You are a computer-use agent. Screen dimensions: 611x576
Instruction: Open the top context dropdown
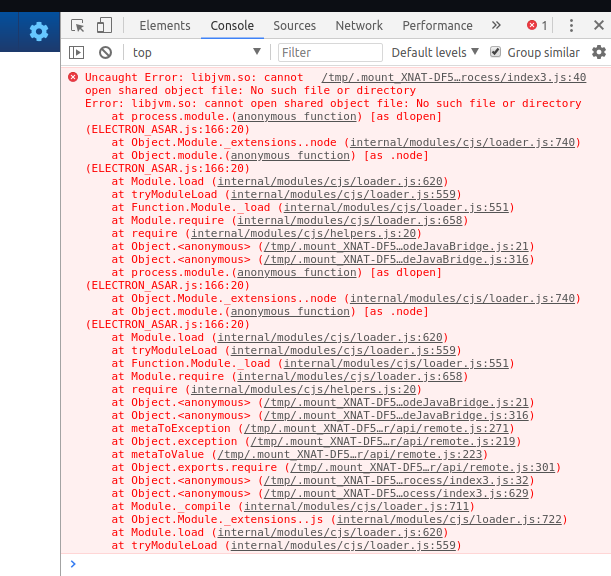(x=195, y=52)
